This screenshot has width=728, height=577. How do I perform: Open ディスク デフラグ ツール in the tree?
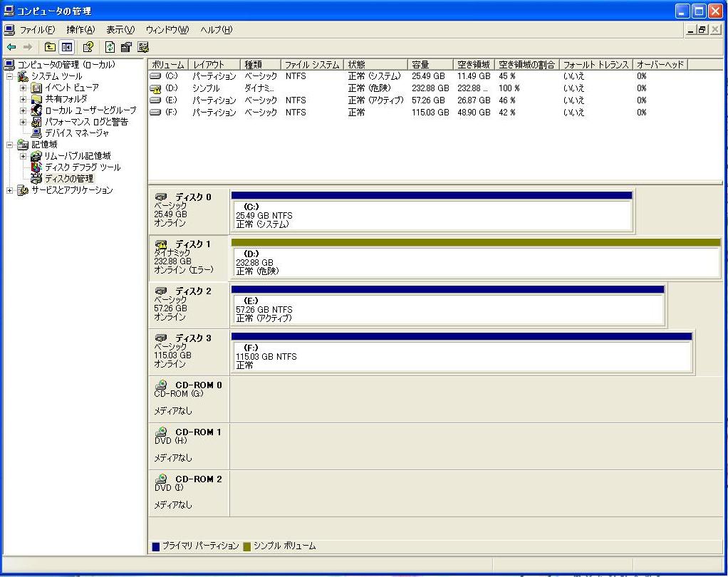point(83,167)
